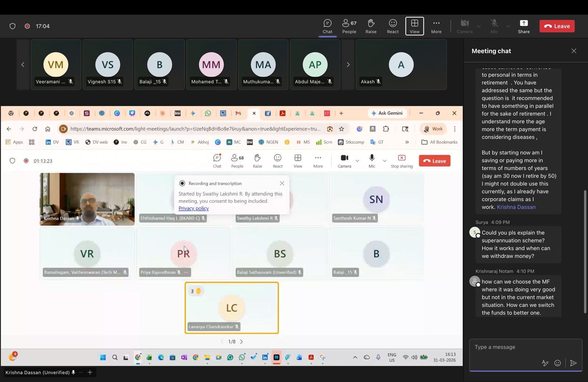The height and width of the screenshot is (382, 588).
Task: Expand the chevron next to top toolbar Camera
Action: coord(478,26)
